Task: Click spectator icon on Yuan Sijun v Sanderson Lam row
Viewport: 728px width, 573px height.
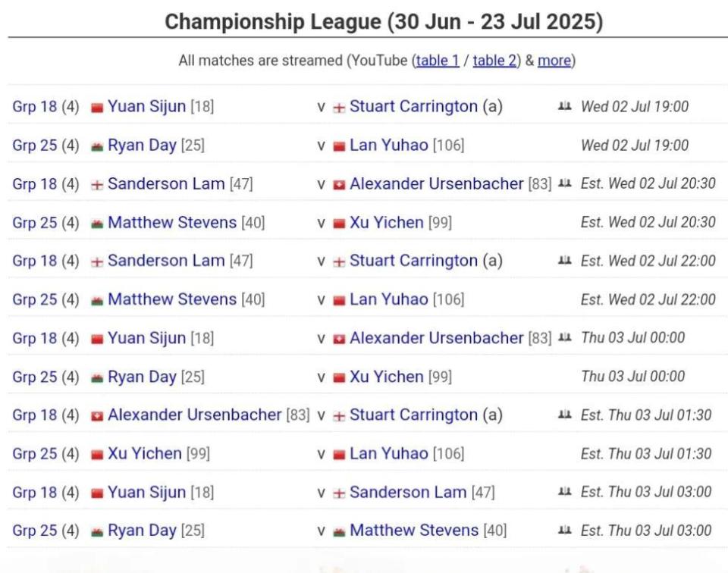Action: [x=564, y=491]
